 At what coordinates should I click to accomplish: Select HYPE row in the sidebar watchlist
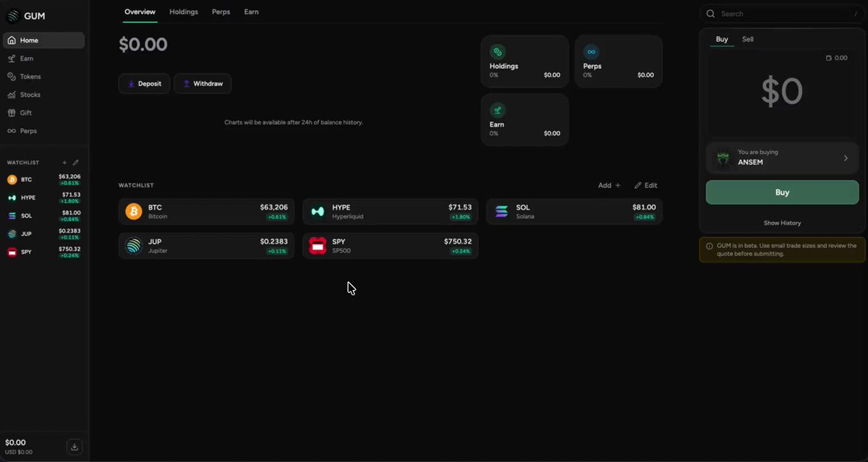point(44,197)
